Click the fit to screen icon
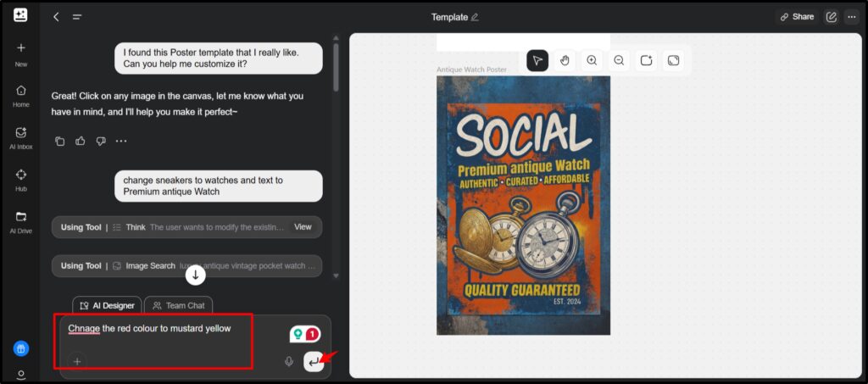 (673, 60)
